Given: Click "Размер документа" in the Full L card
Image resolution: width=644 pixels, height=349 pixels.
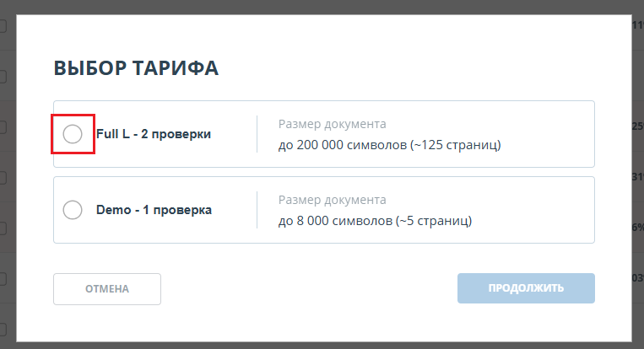Looking at the screenshot, I should 332,124.
